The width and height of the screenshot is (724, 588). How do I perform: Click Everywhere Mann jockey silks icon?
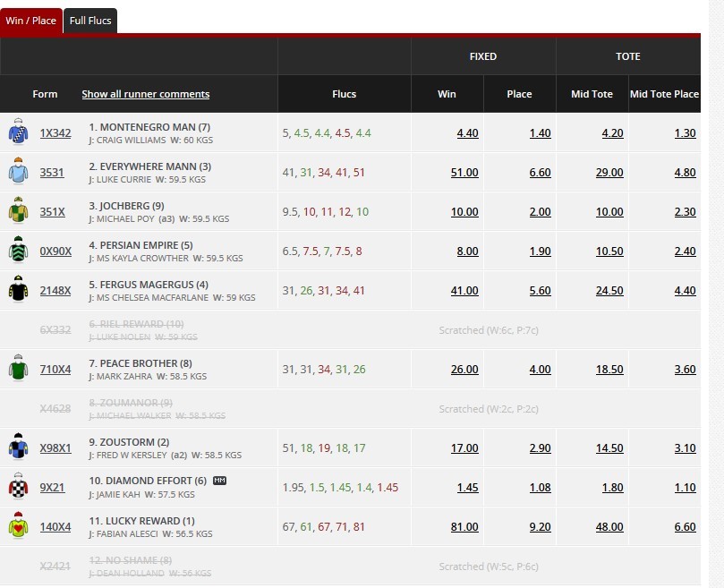click(19, 171)
